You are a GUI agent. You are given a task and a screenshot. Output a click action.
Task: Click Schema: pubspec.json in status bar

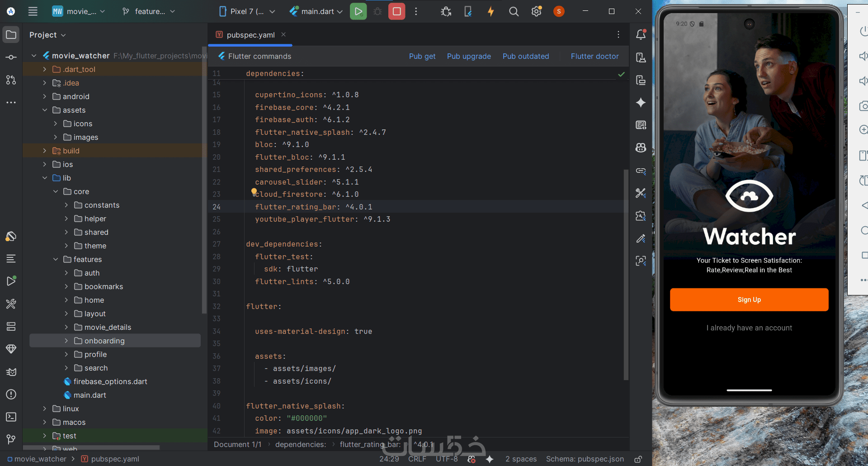[x=585, y=459]
